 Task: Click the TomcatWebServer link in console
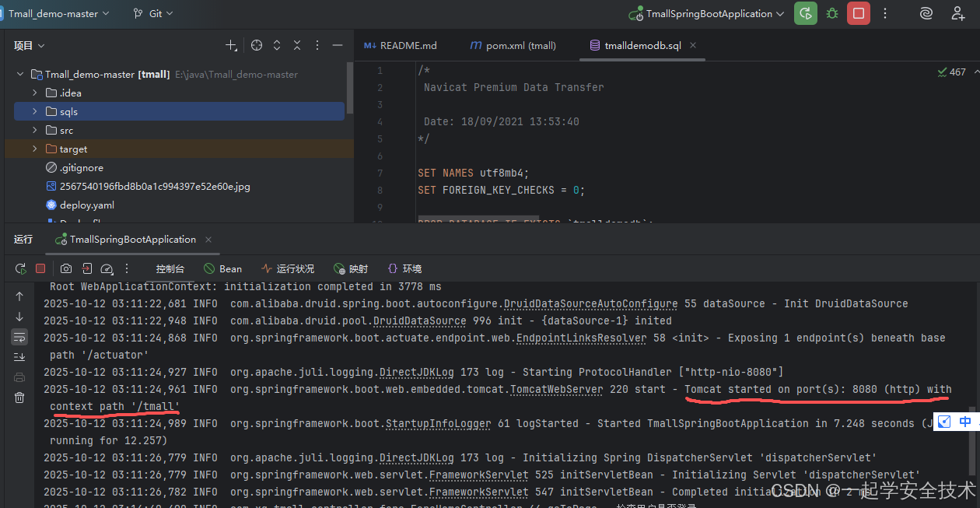pos(557,390)
